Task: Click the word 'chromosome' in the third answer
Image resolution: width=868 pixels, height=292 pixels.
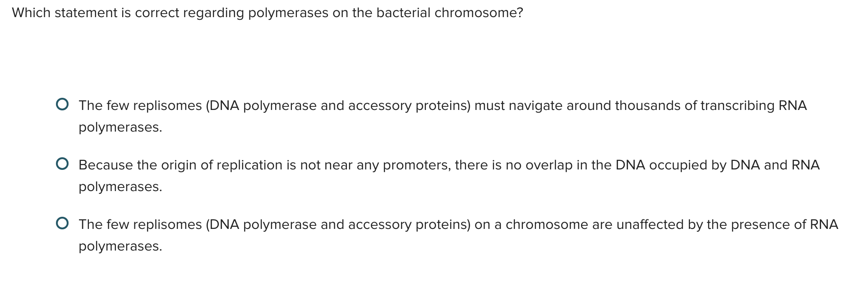Action: click(546, 224)
